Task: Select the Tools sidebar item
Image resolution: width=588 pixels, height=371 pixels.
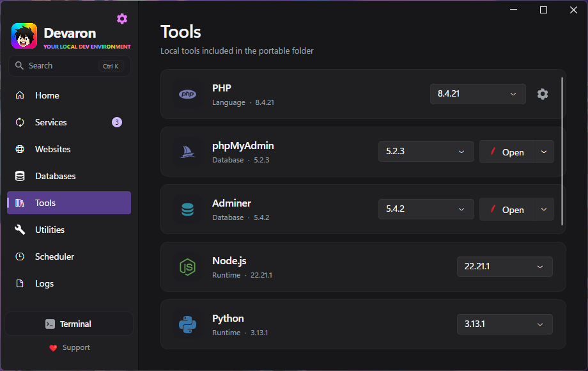Action: [69, 203]
